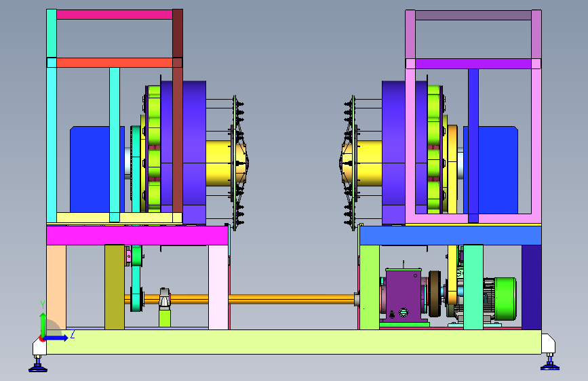
Task: Select the pale yellow-green base beam
Action: pyautogui.click(x=294, y=342)
